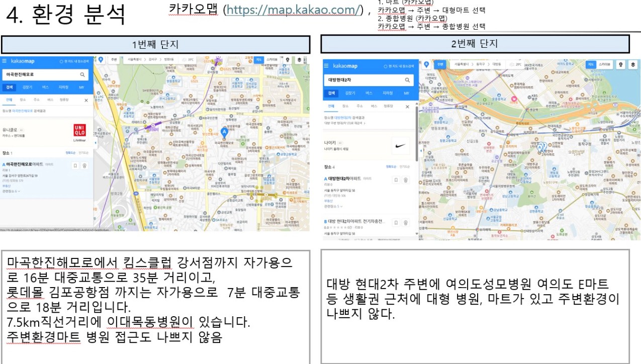641x364 pixels.
Task: Expand 관련장소 5 under 대방현대2차아파트
Action: click(333, 206)
